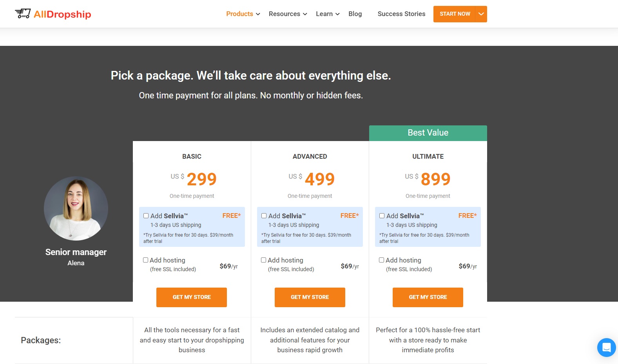Screen dimensions: 618x364
Task: Expand the Resources menu
Action: (x=288, y=14)
